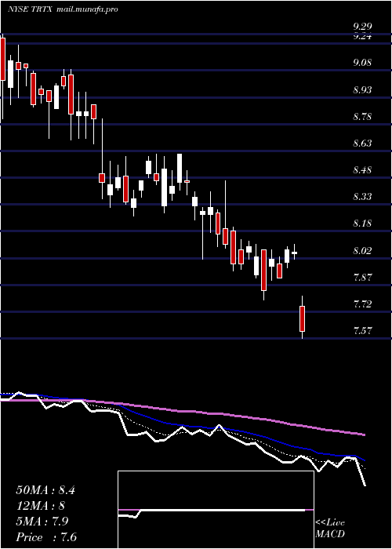
Task: Select the 8.33 price axis label
Action: (x=362, y=197)
